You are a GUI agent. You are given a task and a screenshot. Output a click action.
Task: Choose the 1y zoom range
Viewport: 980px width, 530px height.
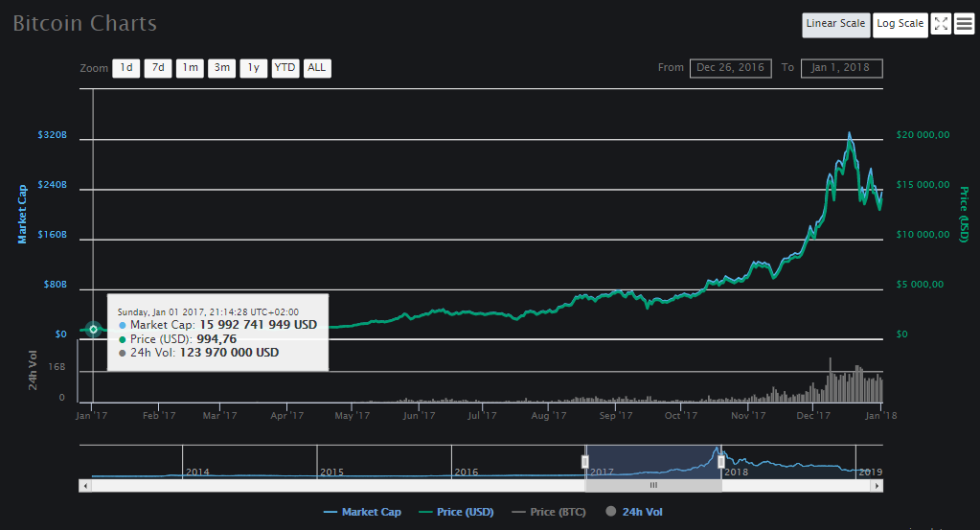tap(253, 68)
